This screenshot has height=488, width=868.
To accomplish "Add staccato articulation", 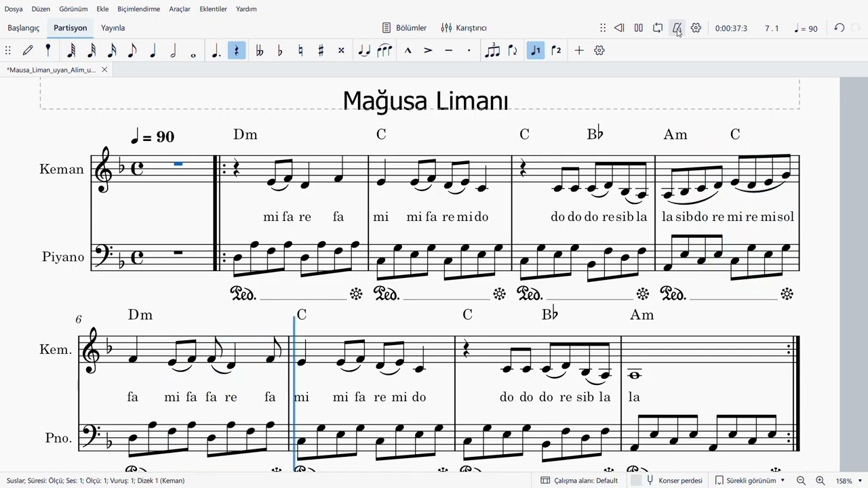I will 469,50.
